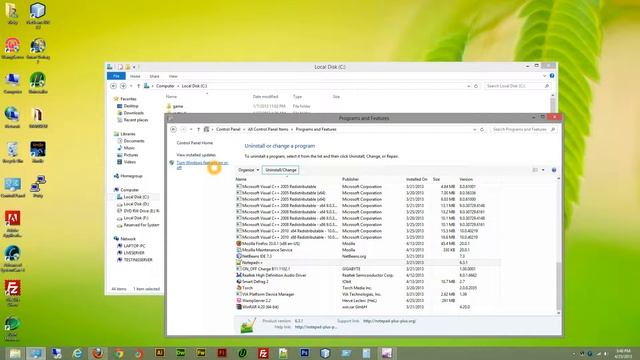Open Desktop under Favorites
Screen dimensions: 640x360
pos(131,106)
